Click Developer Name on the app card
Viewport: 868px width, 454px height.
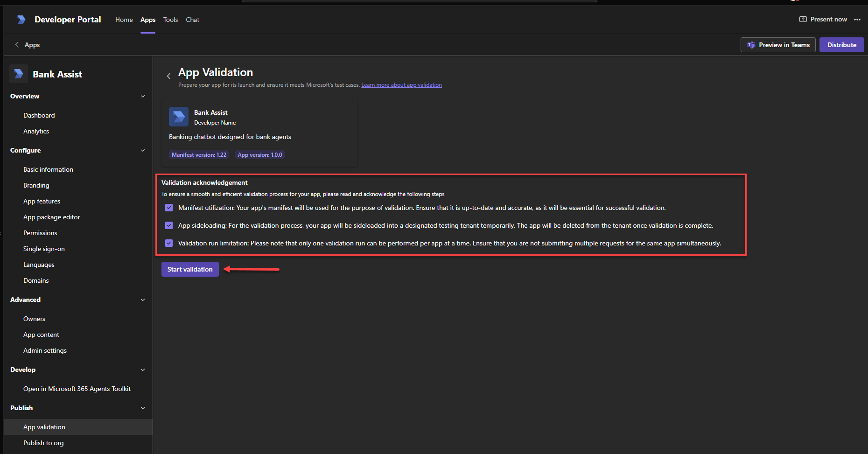(x=215, y=123)
